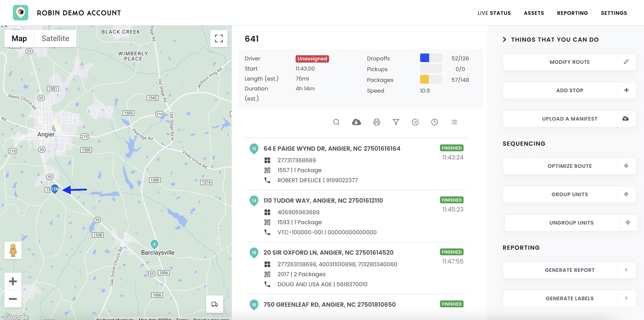Click Generate Labels button

coord(569,298)
